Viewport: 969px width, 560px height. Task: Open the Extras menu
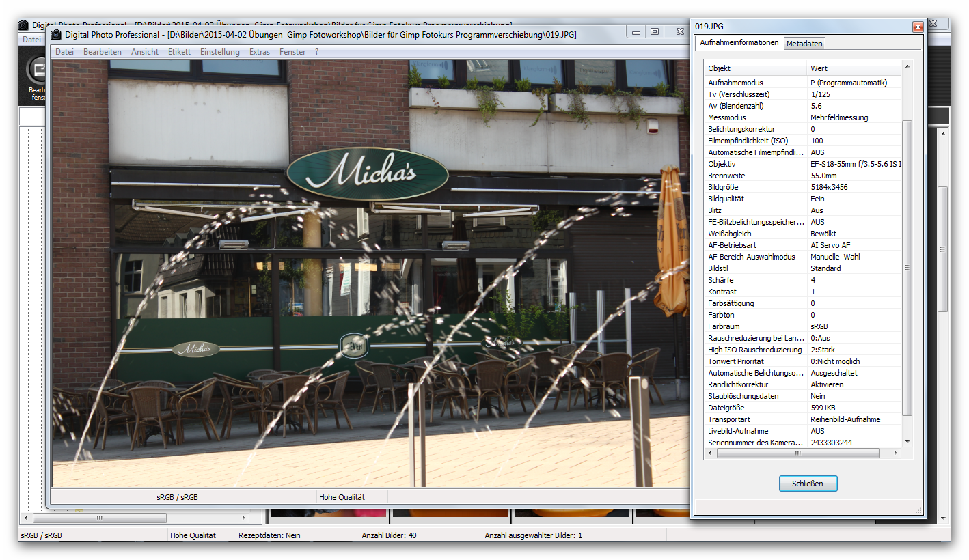point(260,52)
